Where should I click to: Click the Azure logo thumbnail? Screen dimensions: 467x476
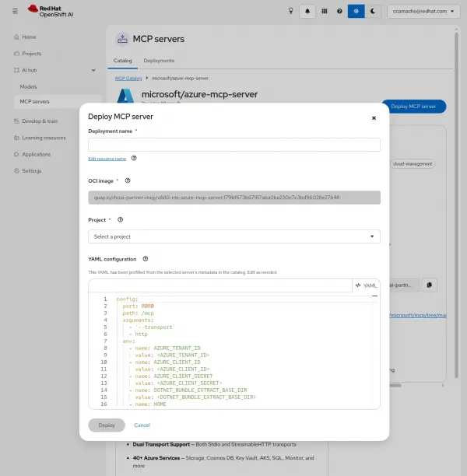coord(125,96)
